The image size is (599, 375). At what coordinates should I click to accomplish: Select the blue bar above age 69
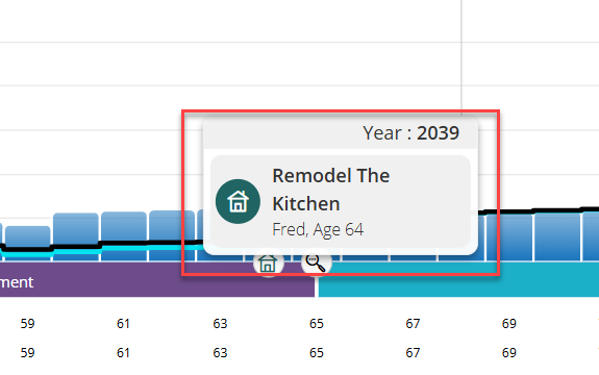[509, 237]
